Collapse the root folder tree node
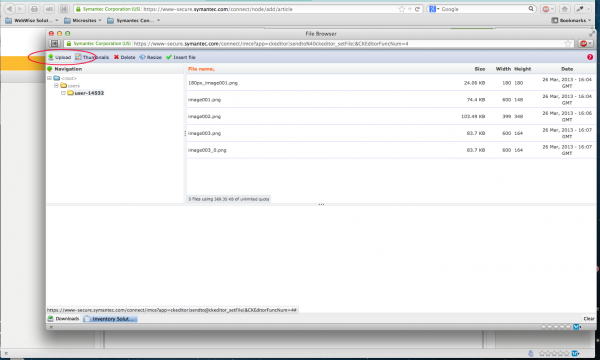 pyautogui.click(x=49, y=78)
